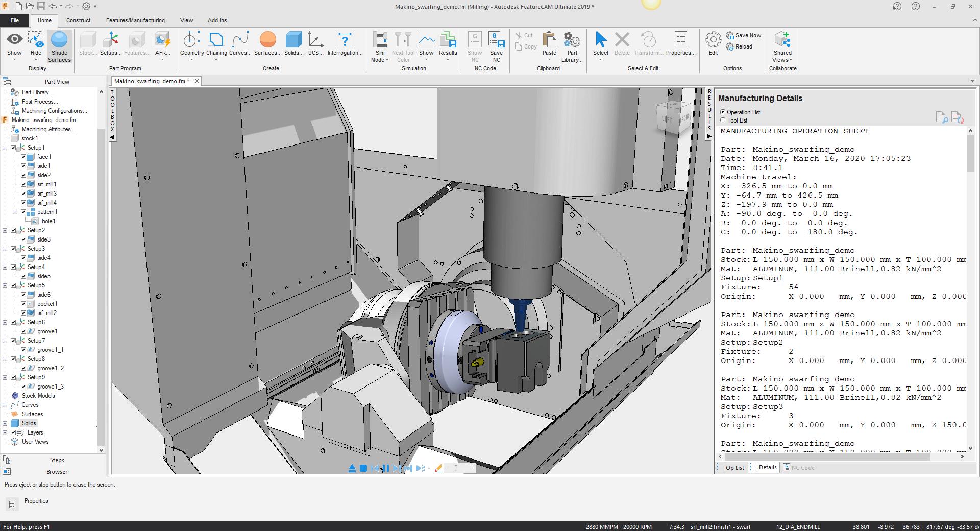980x531 pixels.
Task: Click the Steps panel button
Action: tap(57, 460)
